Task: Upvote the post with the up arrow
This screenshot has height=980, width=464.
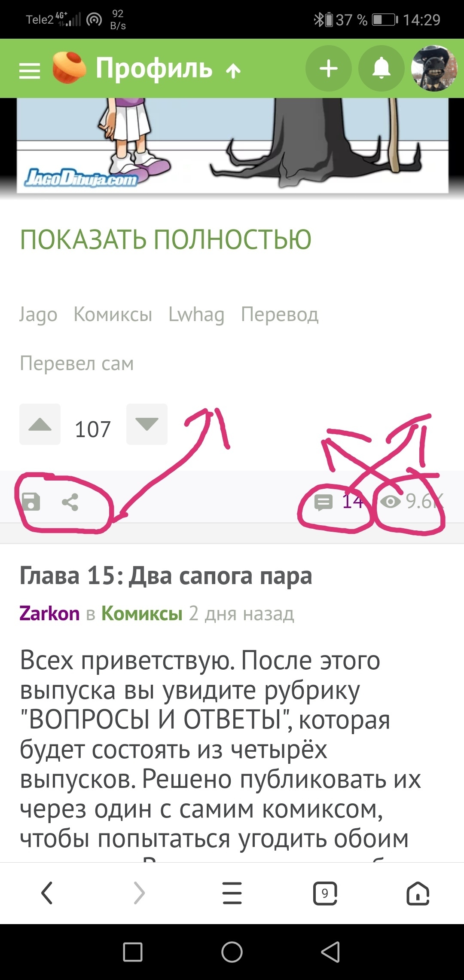Action: pyautogui.click(x=40, y=424)
